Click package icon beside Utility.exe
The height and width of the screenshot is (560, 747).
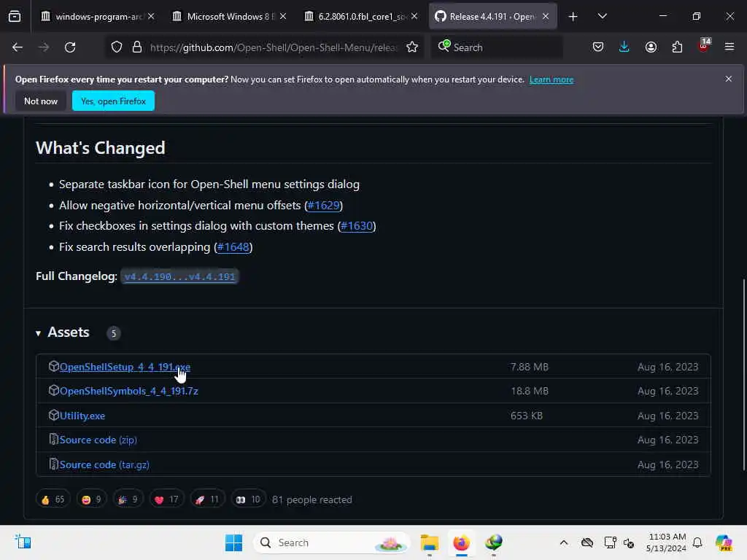point(54,415)
